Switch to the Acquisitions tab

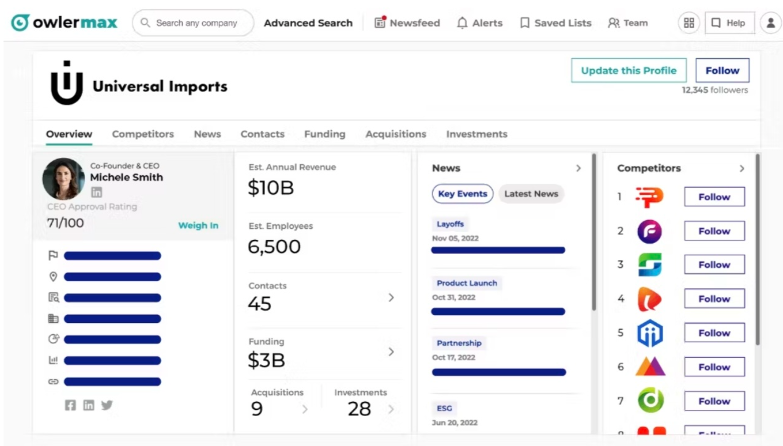[396, 134]
